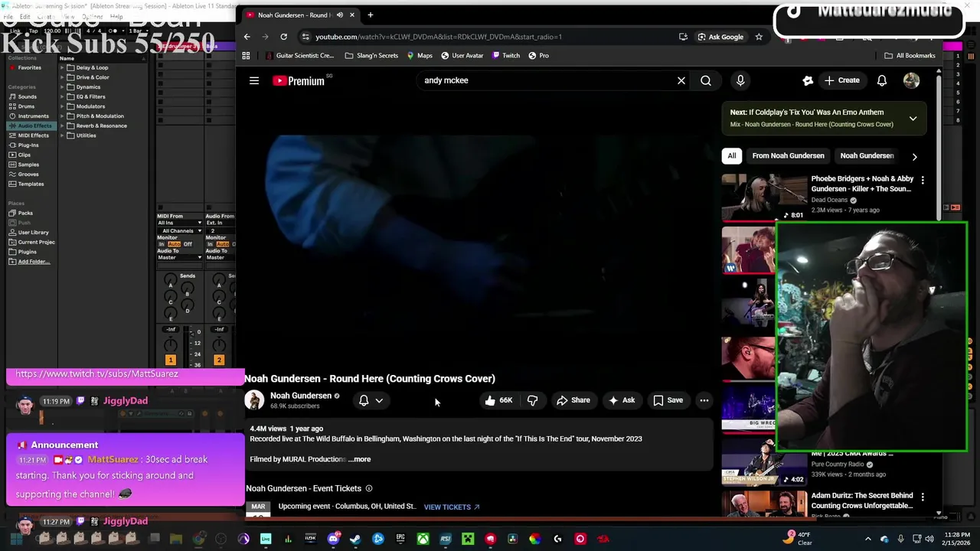The width and height of the screenshot is (980, 551).
Task: Open notification preferences dropdown arrow
Action: (x=379, y=400)
